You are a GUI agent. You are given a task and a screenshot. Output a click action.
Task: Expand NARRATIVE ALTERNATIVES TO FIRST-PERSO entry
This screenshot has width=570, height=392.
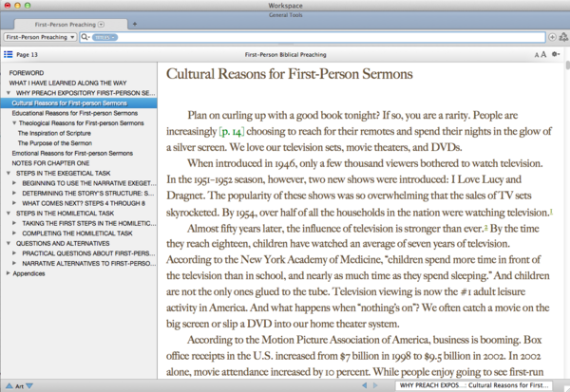pyautogui.click(x=14, y=263)
